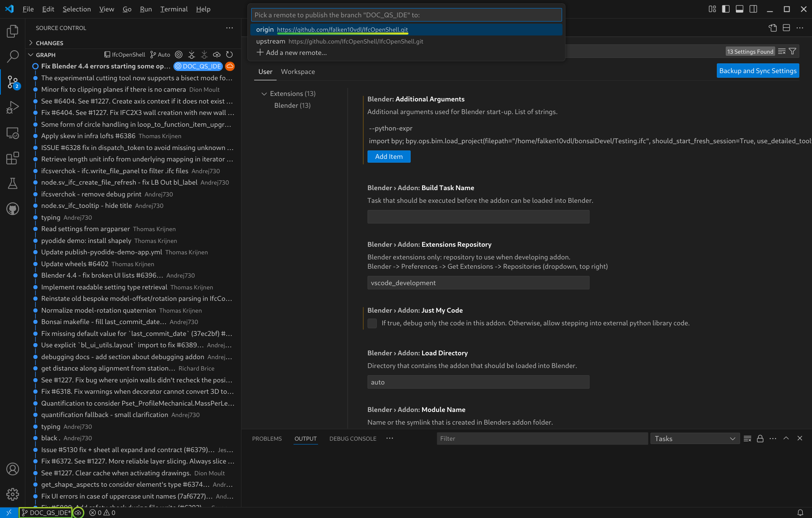Select the User settings tab
812x518 pixels.
[x=265, y=72]
